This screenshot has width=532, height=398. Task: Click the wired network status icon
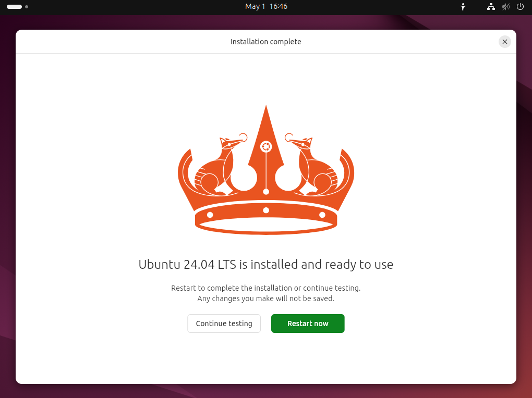pyautogui.click(x=491, y=7)
